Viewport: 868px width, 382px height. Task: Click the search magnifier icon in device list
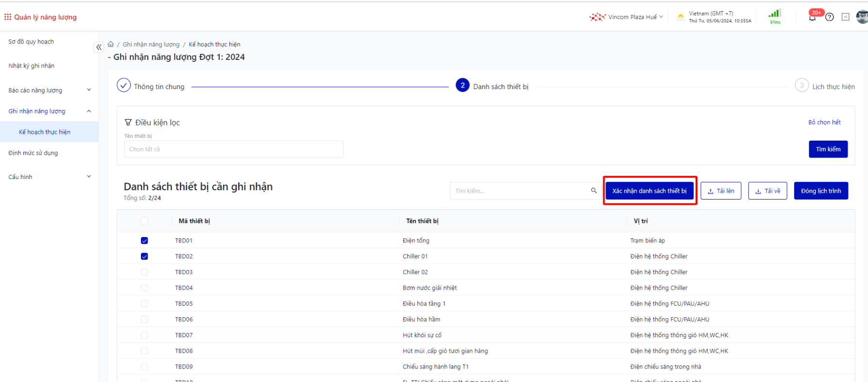(593, 191)
